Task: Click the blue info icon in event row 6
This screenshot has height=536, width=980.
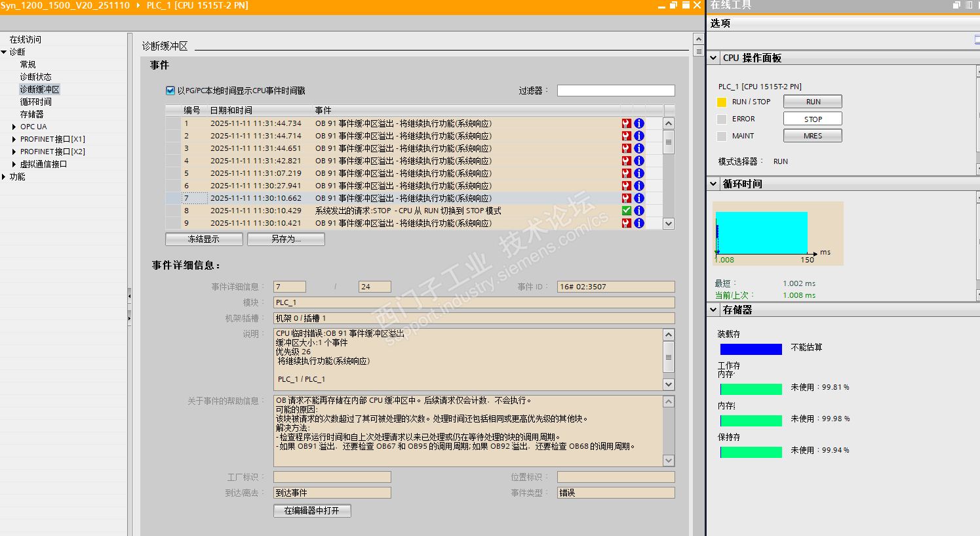Action: click(x=639, y=186)
